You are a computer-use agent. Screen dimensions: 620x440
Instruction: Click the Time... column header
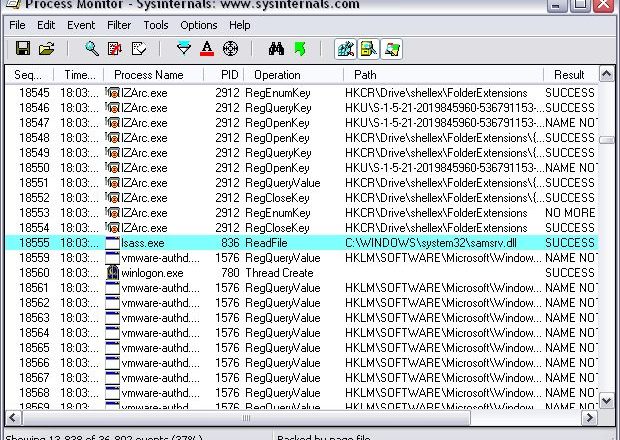click(79, 75)
